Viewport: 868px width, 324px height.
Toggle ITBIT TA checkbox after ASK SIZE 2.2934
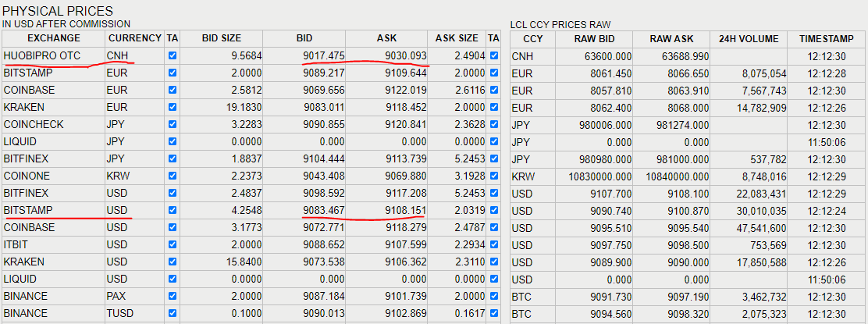pyautogui.click(x=494, y=244)
